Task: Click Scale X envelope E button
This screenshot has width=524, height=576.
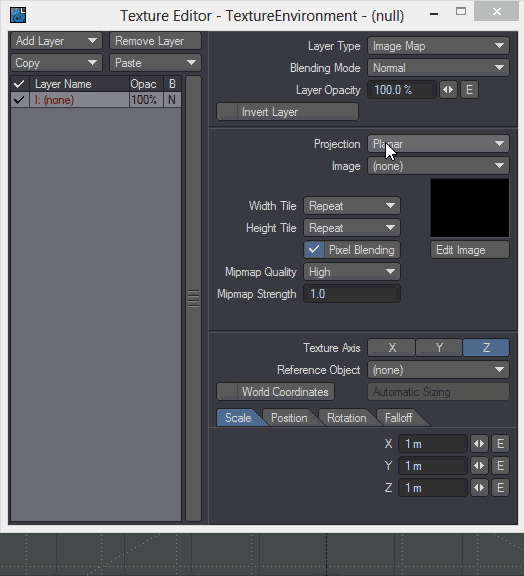Action: [x=500, y=444]
